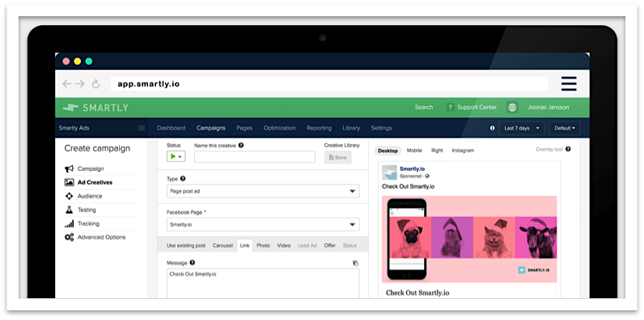
Task: Click help icon next to Message
Action: click(x=193, y=262)
